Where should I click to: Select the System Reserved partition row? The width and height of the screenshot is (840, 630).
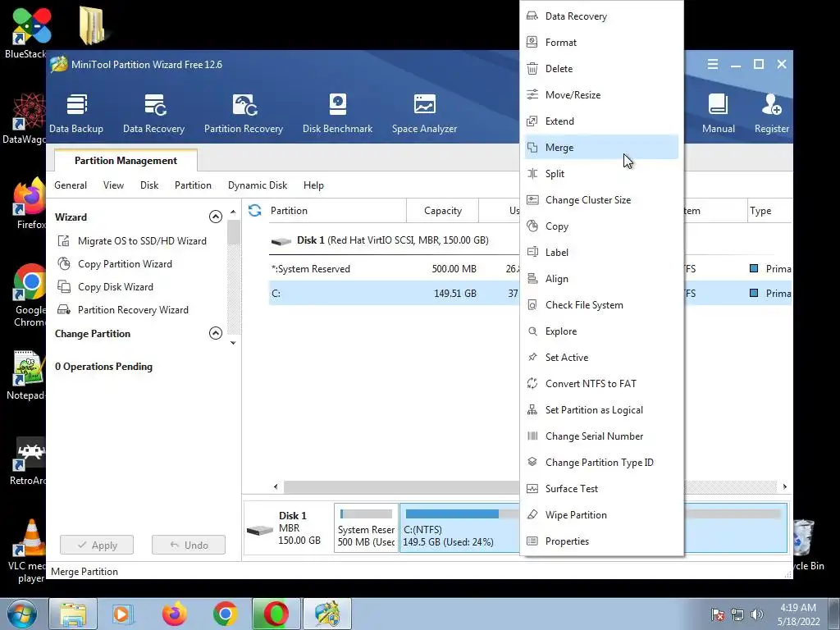point(395,269)
